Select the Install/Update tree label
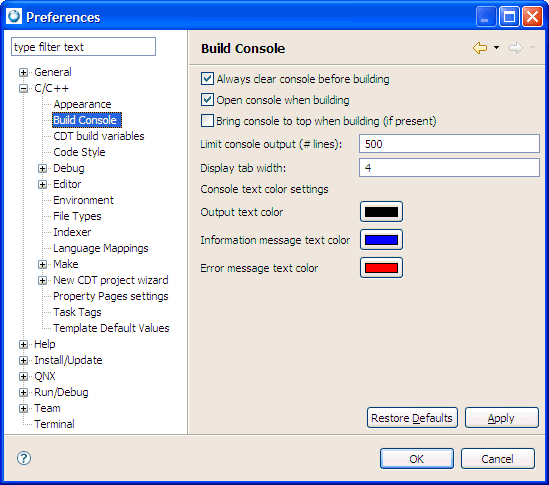 (68, 360)
